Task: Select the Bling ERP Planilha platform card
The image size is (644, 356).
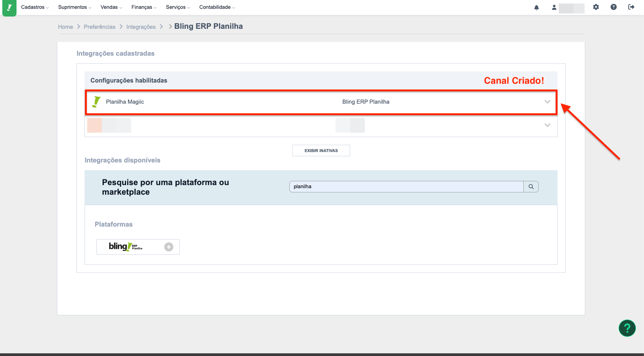Action: coord(138,247)
